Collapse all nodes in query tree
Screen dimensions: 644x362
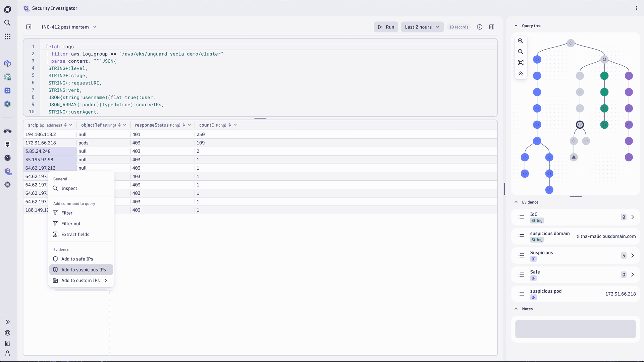click(x=521, y=73)
